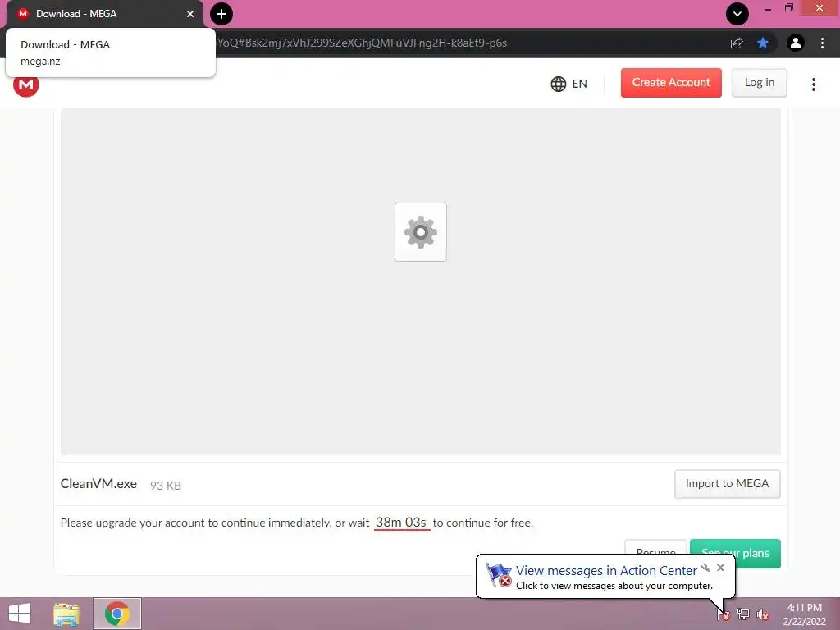The width and height of the screenshot is (840, 630).
Task: Click the share page icon in address bar
Action: (x=737, y=43)
